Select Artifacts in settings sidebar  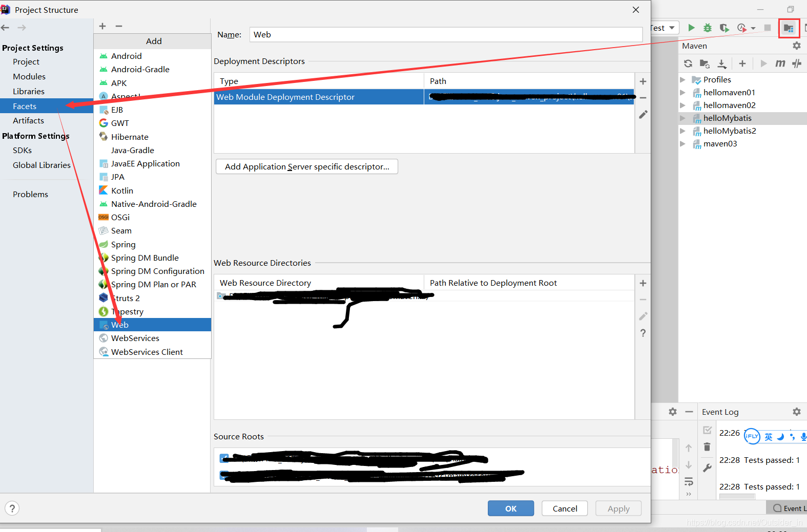click(28, 120)
